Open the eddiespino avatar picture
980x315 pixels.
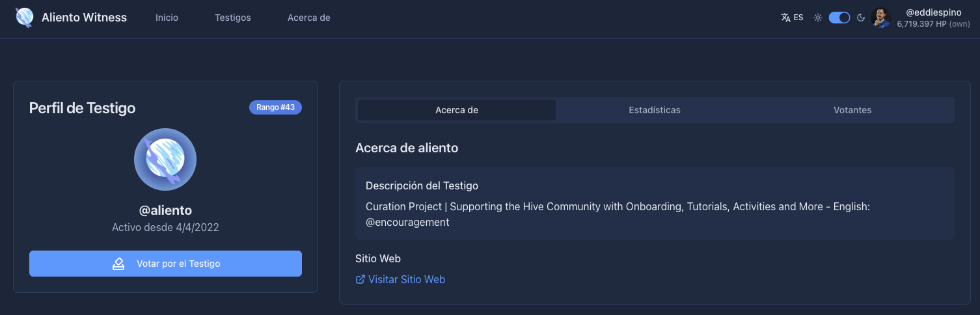coord(881,18)
